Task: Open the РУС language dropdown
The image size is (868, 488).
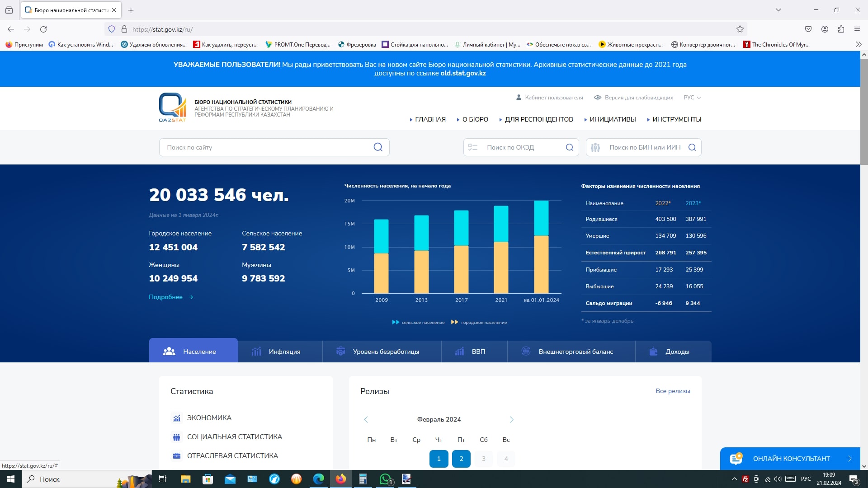Action: coord(692,98)
